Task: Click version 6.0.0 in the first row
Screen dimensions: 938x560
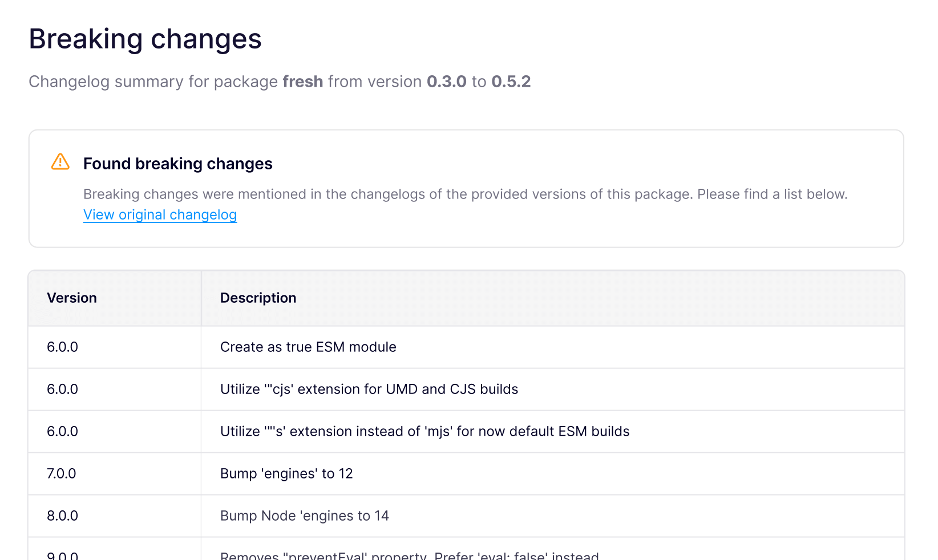Action: [62, 347]
